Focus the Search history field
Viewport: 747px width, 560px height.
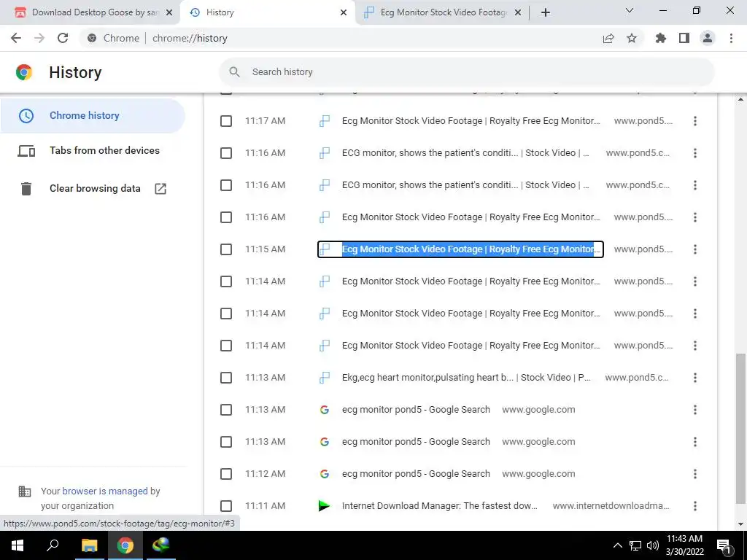pyautogui.click(x=467, y=72)
